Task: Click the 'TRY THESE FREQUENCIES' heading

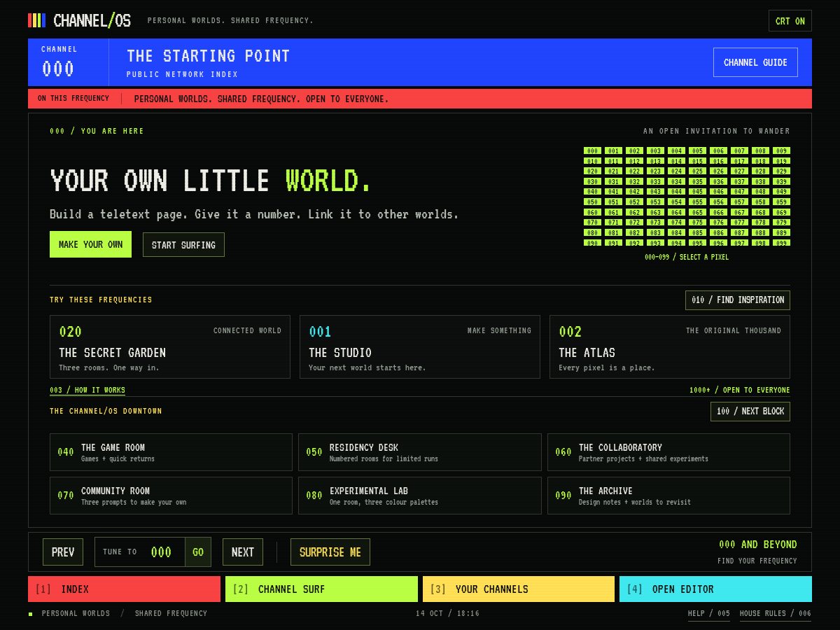Action: 101,300
